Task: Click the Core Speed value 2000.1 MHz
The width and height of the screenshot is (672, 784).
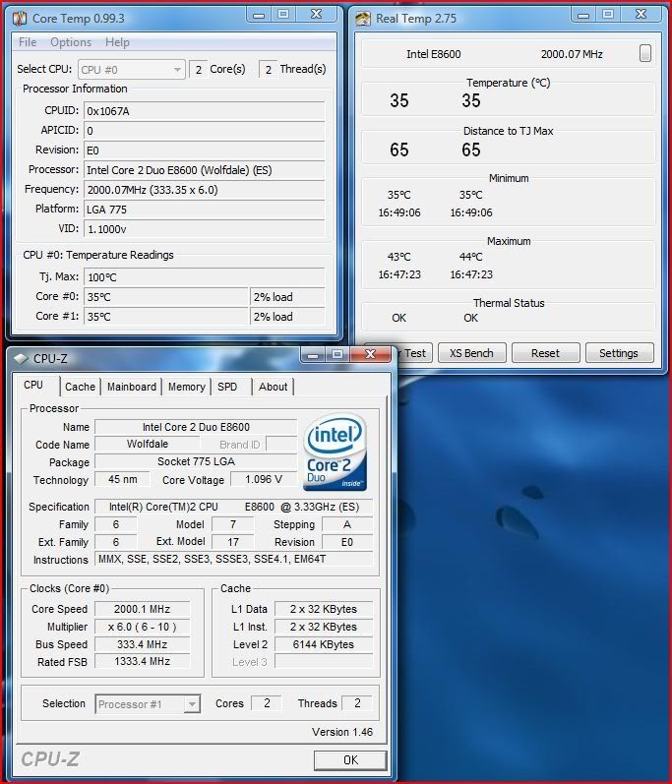Action: tap(142, 609)
